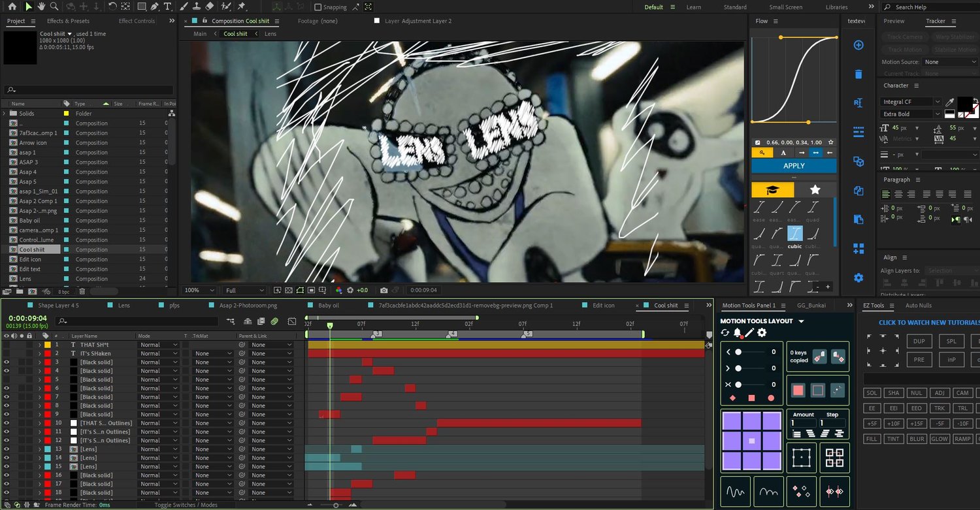Open Motion Source dropdown in Tracker

pos(949,62)
